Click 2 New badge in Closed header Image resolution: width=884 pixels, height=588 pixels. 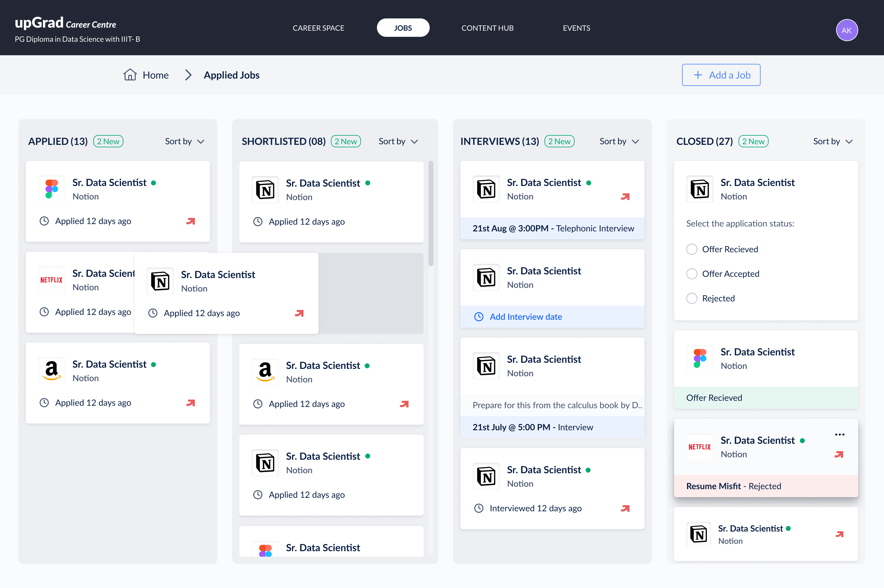(753, 141)
